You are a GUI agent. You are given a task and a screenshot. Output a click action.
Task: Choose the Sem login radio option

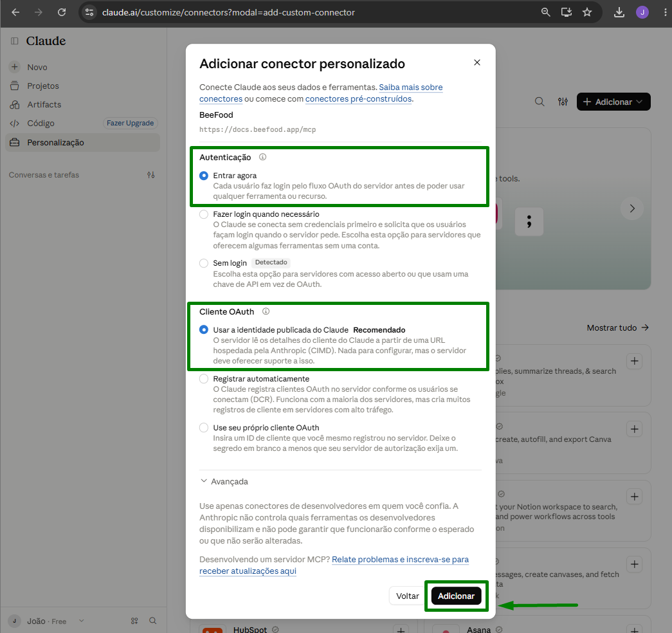(x=204, y=263)
